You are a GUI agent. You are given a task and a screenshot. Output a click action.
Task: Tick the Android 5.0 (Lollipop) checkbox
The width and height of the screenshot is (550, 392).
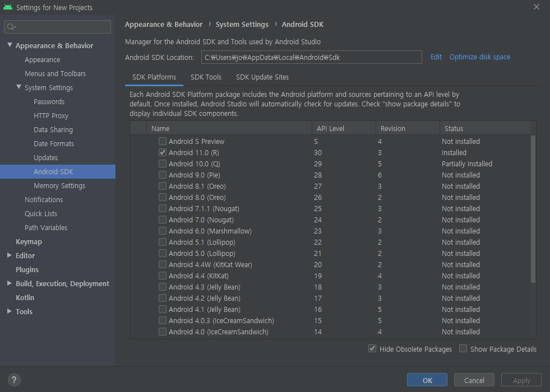click(163, 253)
